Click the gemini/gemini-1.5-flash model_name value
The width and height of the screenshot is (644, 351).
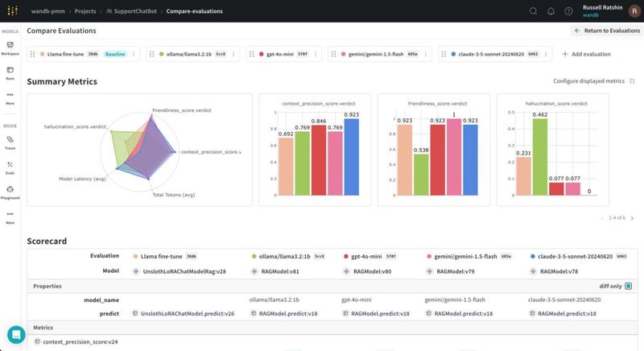point(455,299)
